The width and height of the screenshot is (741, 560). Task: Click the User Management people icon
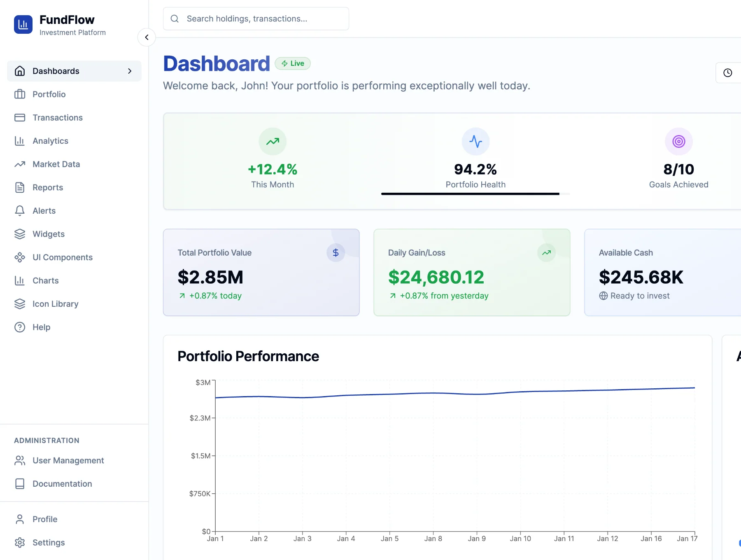20,460
